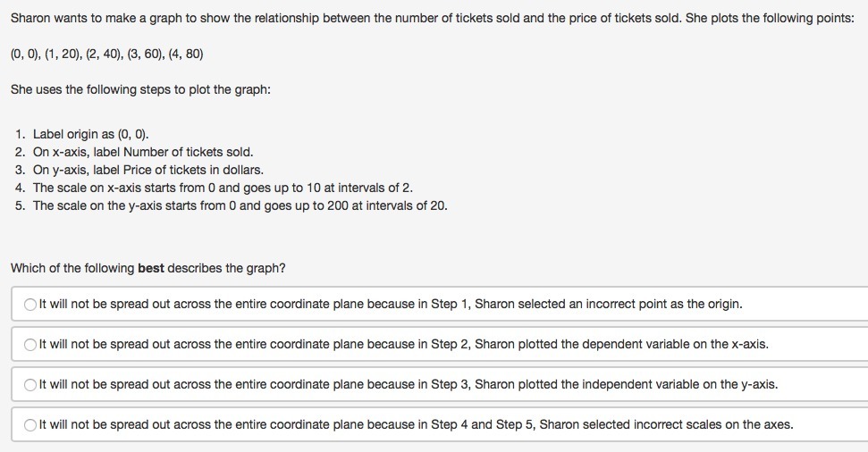Pick the radio button for the Step 4 and Step 5 scales option
This screenshot has height=452, width=868.
coord(29,425)
